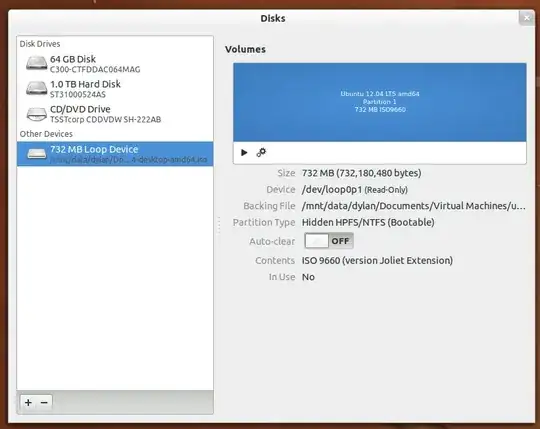540x429 pixels.
Task: Click the backing file path value
Action: 414,206
